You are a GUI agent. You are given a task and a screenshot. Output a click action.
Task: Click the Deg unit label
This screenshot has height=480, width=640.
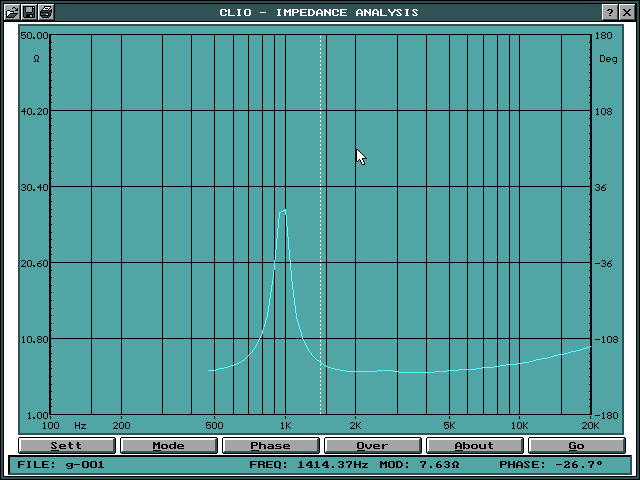coord(608,59)
